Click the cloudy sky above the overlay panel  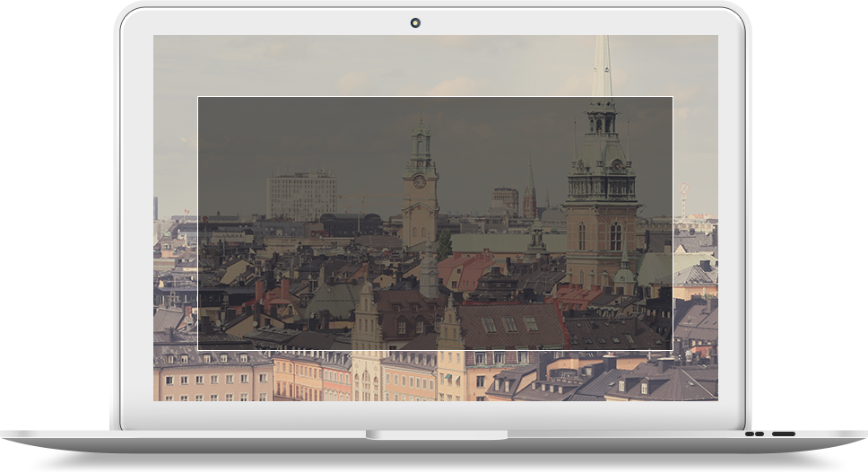tap(359, 65)
